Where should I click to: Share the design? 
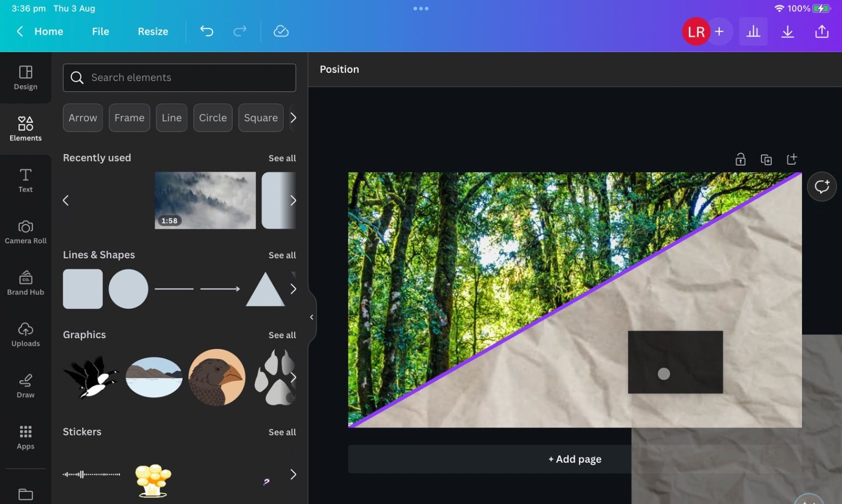pos(821,31)
